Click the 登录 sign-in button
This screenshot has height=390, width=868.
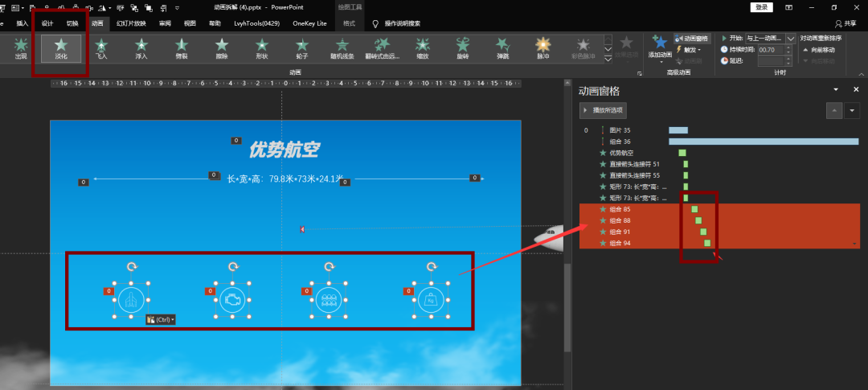pos(762,7)
